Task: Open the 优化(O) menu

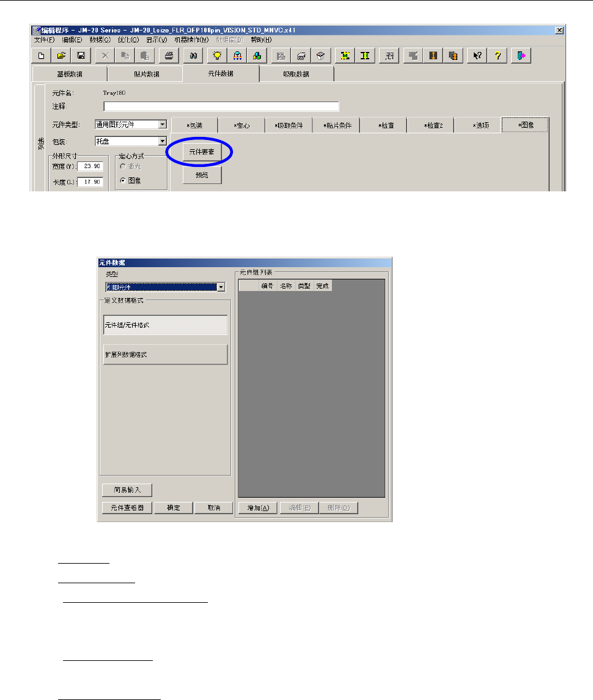Action: click(128, 40)
